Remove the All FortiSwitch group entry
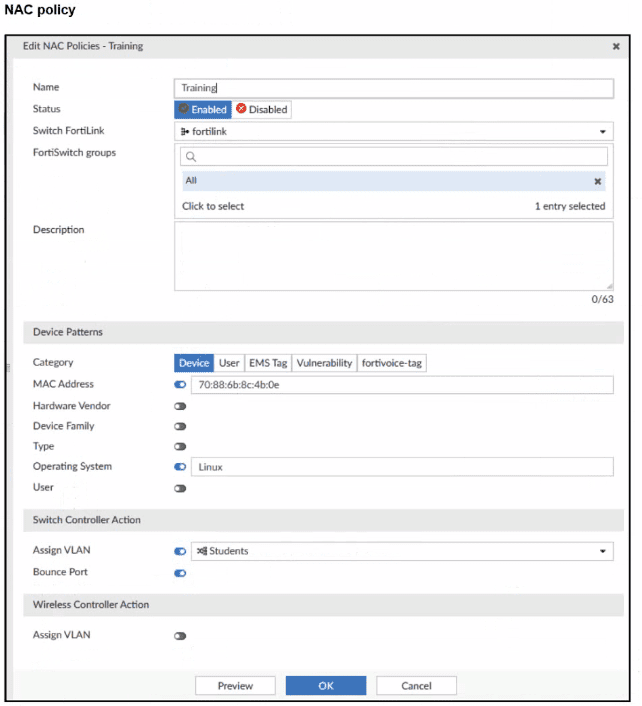The image size is (642, 706). coord(598,182)
